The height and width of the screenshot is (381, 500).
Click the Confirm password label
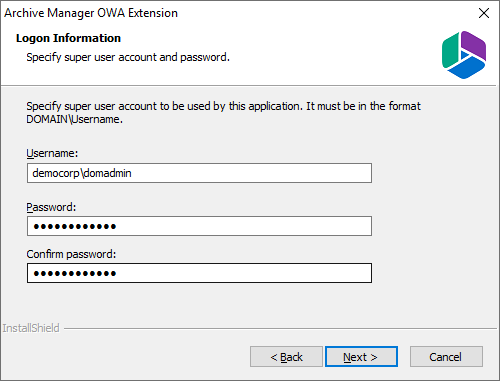coord(71,254)
